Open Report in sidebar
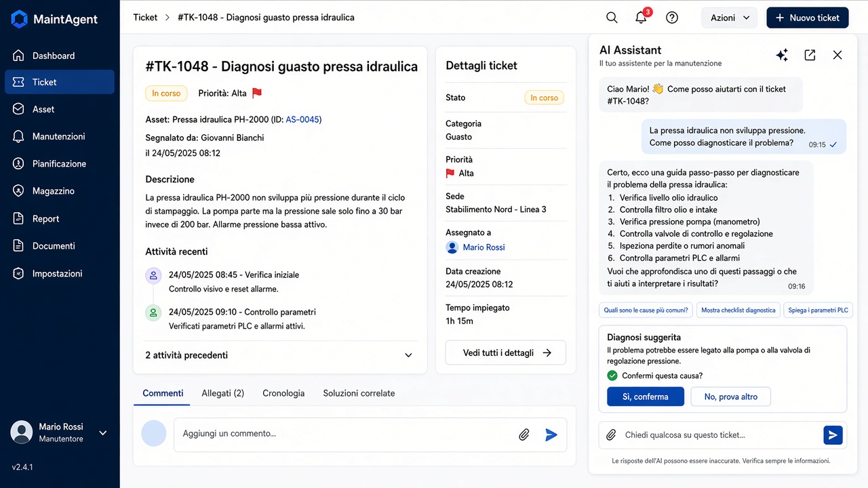The image size is (868, 488). click(60, 219)
